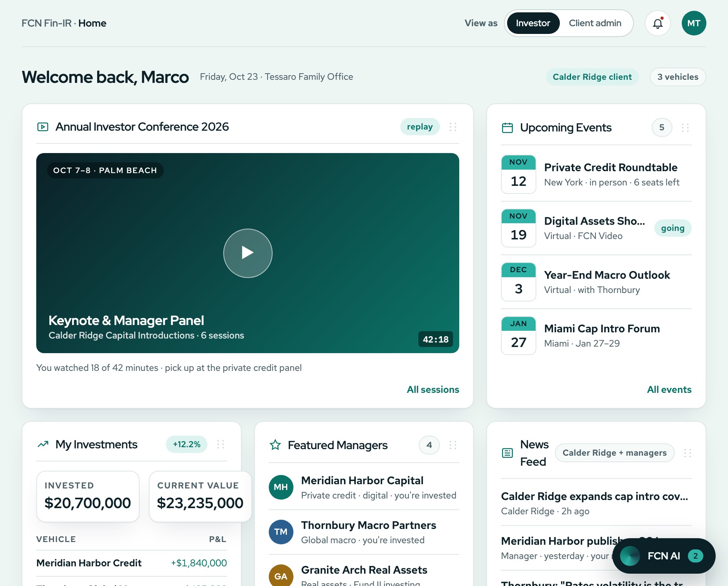Grab the Annual Investor Conference drag handle
The height and width of the screenshot is (586, 728).
(x=453, y=127)
